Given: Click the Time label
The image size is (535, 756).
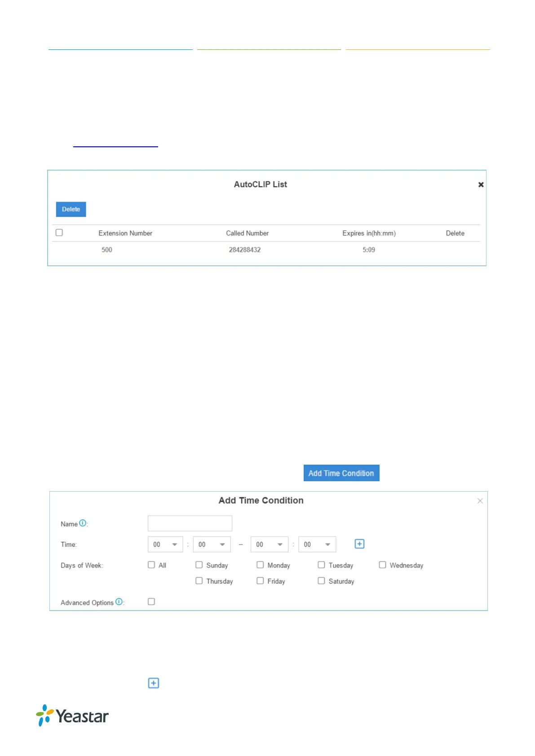Looking at the screenshot, I should click(69, 545).
